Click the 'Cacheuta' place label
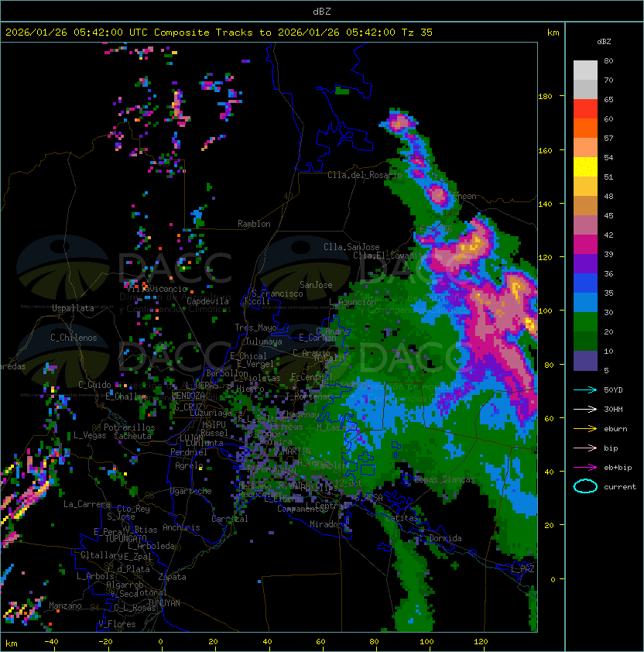644x652 pixels. pos(132,436)
